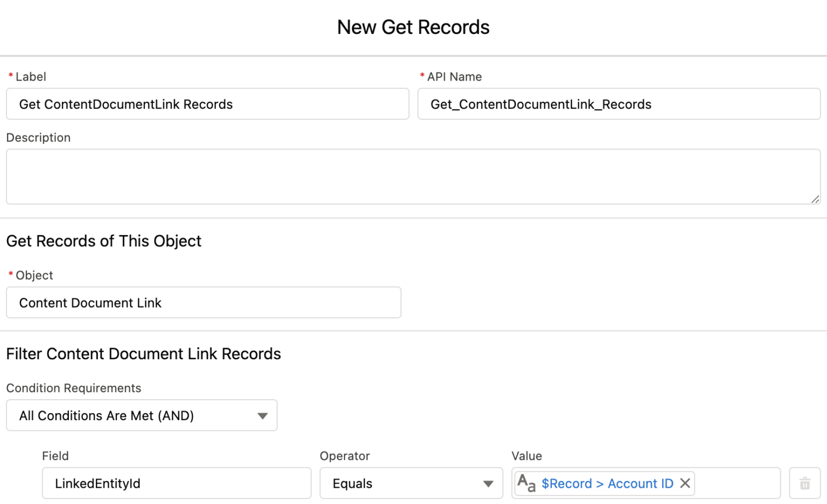Screen dimensions: 827x504
Task: Click inside the Description text area
Action: coord(413,176)
